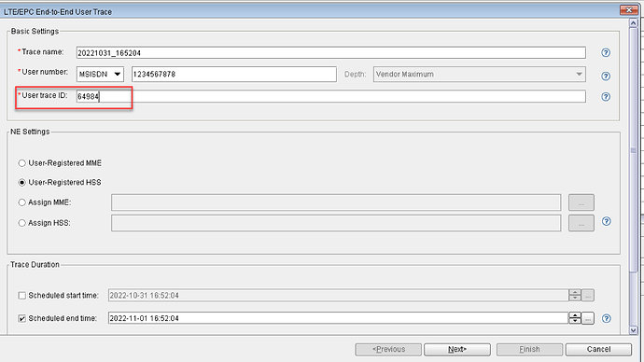Click Scheduled start time text field
This screenshot has height=362, width=644.
pos(339,295)
